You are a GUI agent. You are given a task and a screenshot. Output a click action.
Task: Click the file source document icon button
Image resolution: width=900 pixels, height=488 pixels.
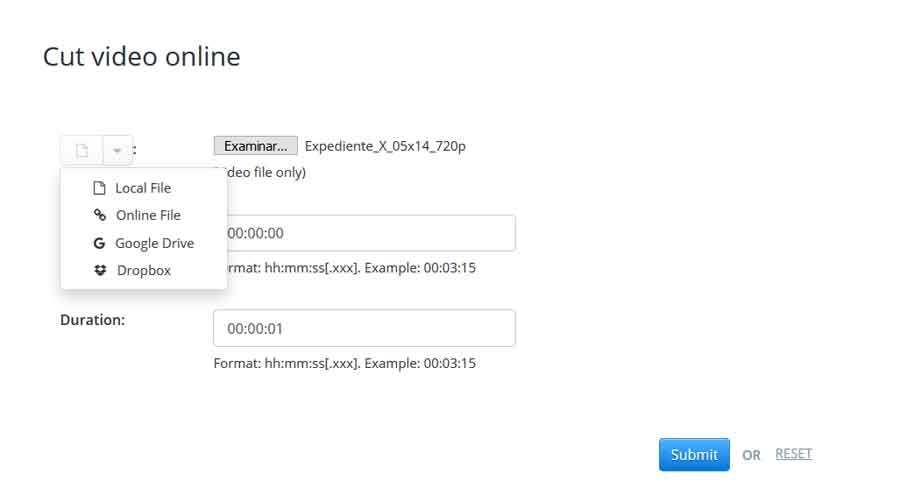(x=82, y=151)
